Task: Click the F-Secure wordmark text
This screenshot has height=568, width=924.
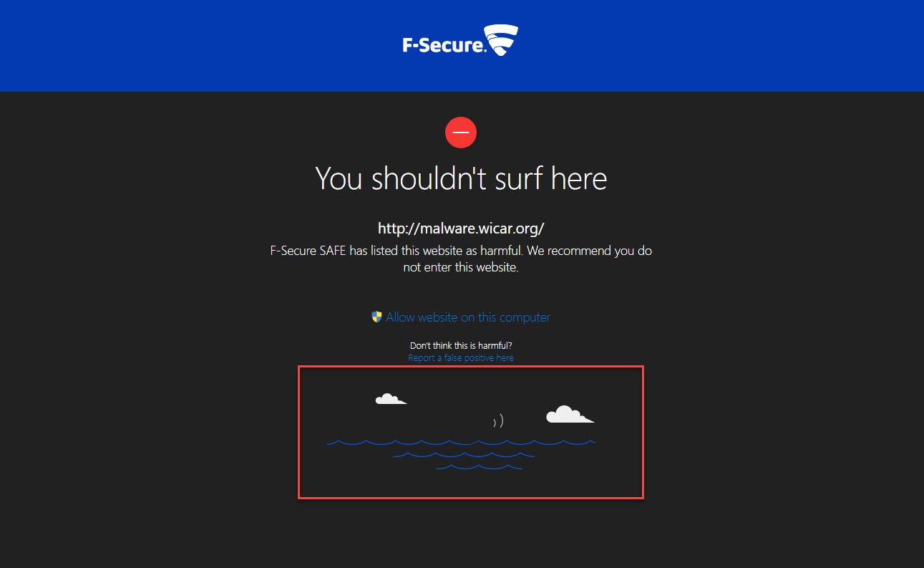Action: [x=444, y=45]
